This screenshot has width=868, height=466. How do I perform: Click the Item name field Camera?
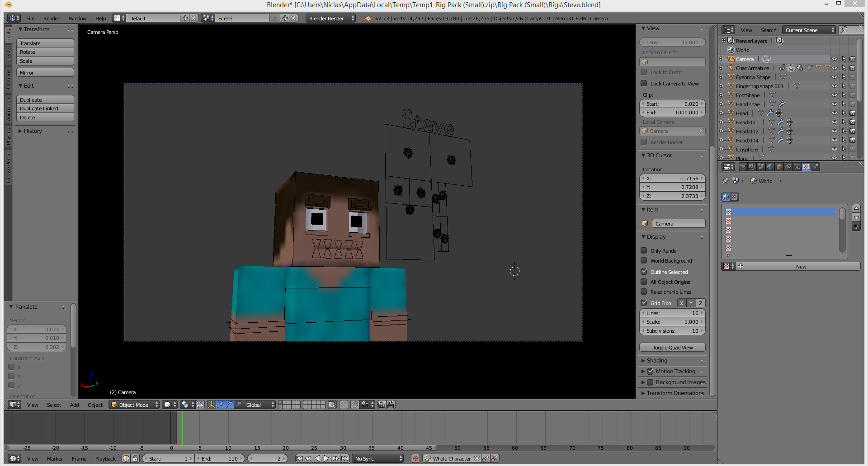pyautogui.click(x=678, y=223)
